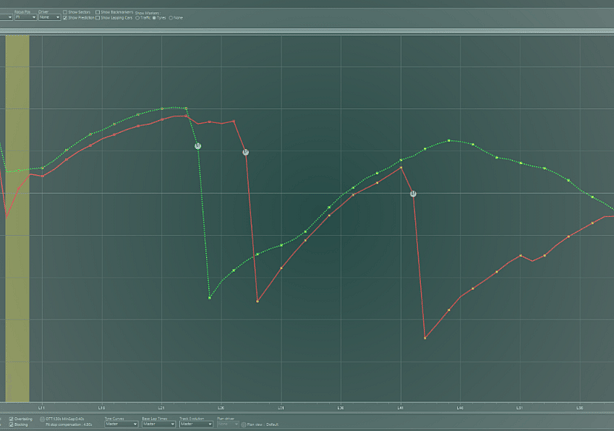Open the Driver dropdown at the top
This screenshot has height=431, width=614.
(50, 17)
